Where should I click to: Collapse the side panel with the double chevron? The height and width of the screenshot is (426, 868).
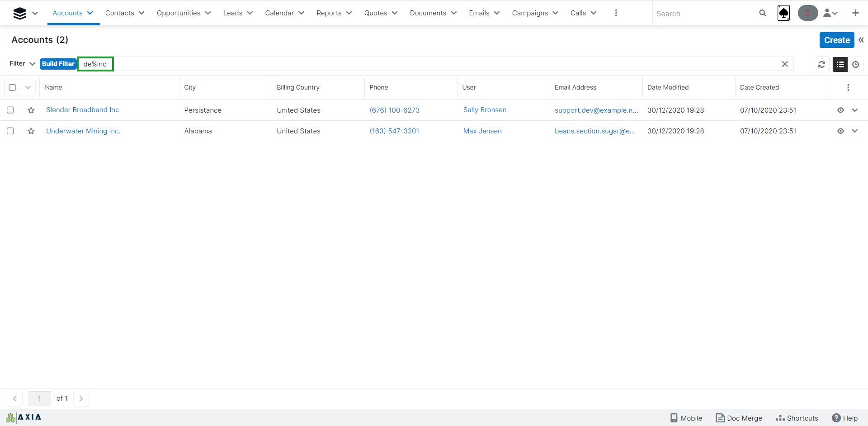(x=861, y=40)
